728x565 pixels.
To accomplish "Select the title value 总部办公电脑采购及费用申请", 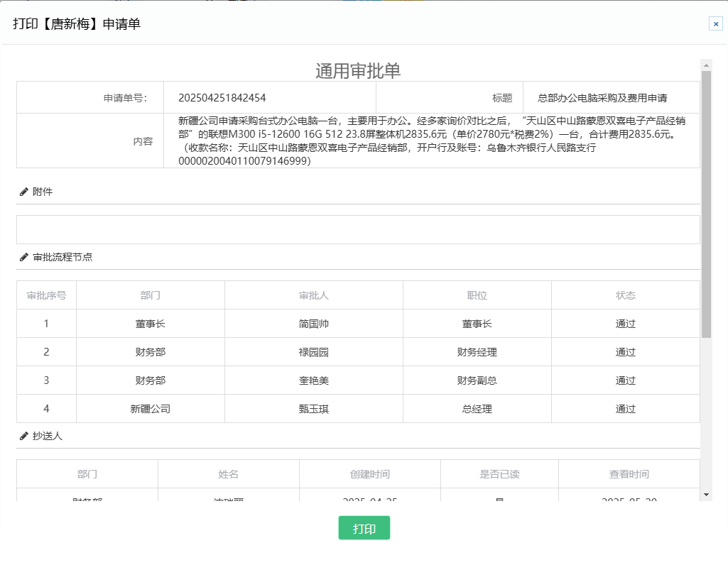I will click(x=602, y=98).
